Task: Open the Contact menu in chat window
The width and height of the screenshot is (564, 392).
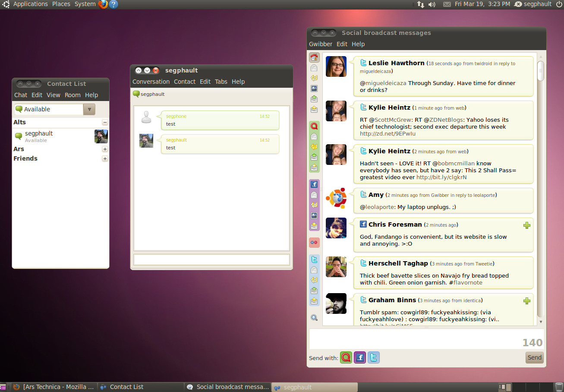Action: coord(185,82)
